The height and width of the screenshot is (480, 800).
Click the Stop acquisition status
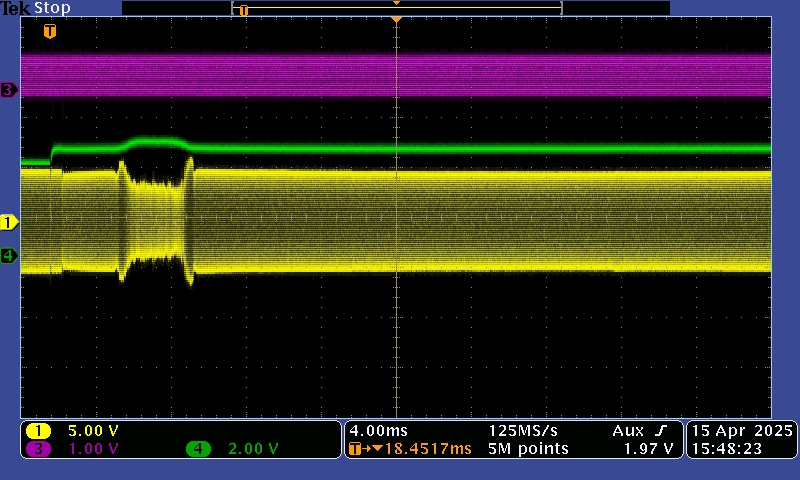pyautogui.click(x=53, y=8)
